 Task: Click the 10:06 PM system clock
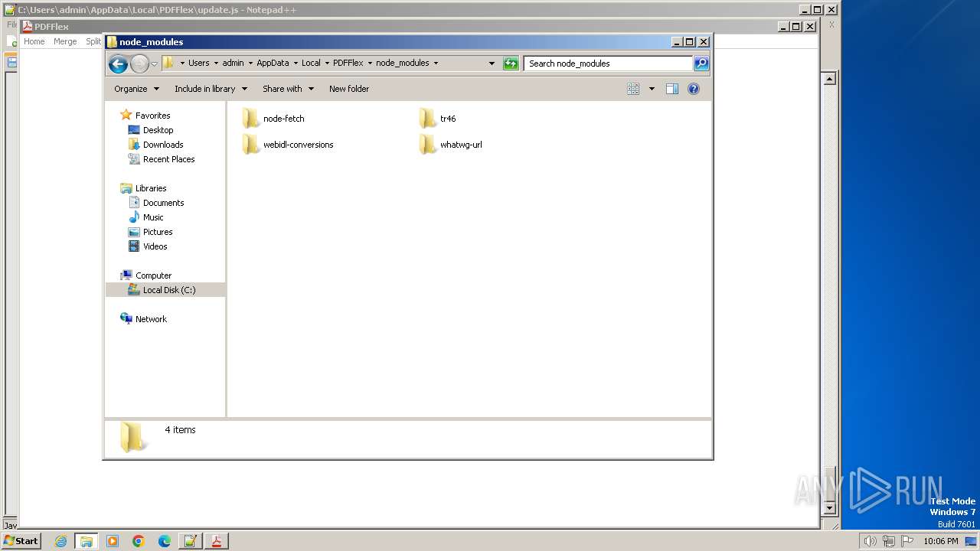pos(940,541)
